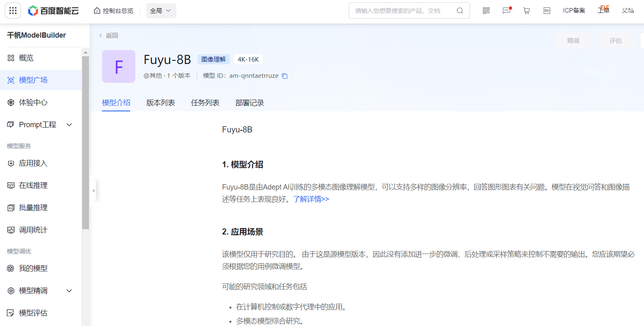Click the 模型 ID: am-qnntaetrruze text
The image size is (644, 326).
point(241,76)
